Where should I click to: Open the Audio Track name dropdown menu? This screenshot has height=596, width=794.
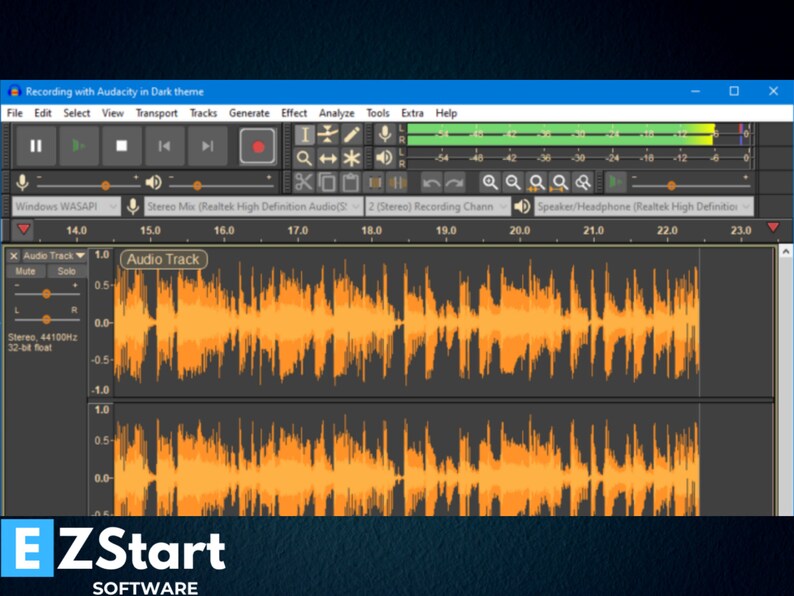pyautogui.click(x=54, y=256)
